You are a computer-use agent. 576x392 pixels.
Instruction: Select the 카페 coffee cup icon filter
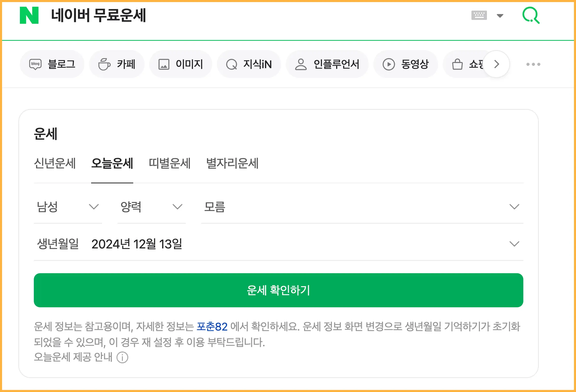(117, 64)
